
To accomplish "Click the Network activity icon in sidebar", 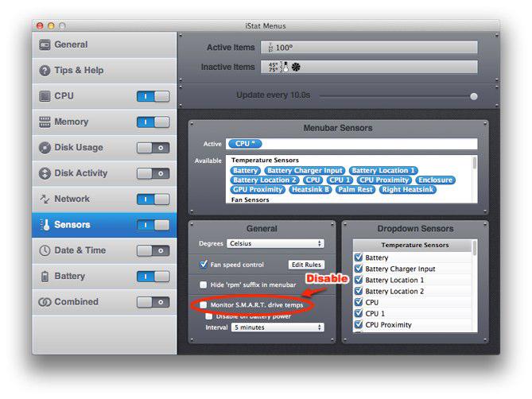I will point(45,199).
